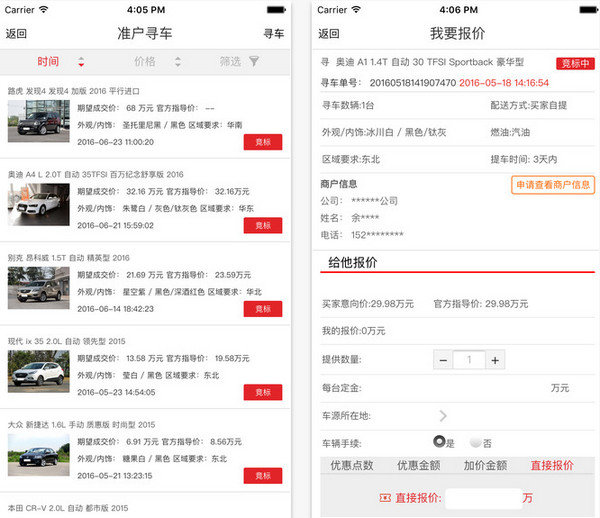Bid on 奥迪 A4 L listing with 竞标
Image resolution: width=600 pixels, height=518 pixels.
pyautogui.click(x=263, y=225)
